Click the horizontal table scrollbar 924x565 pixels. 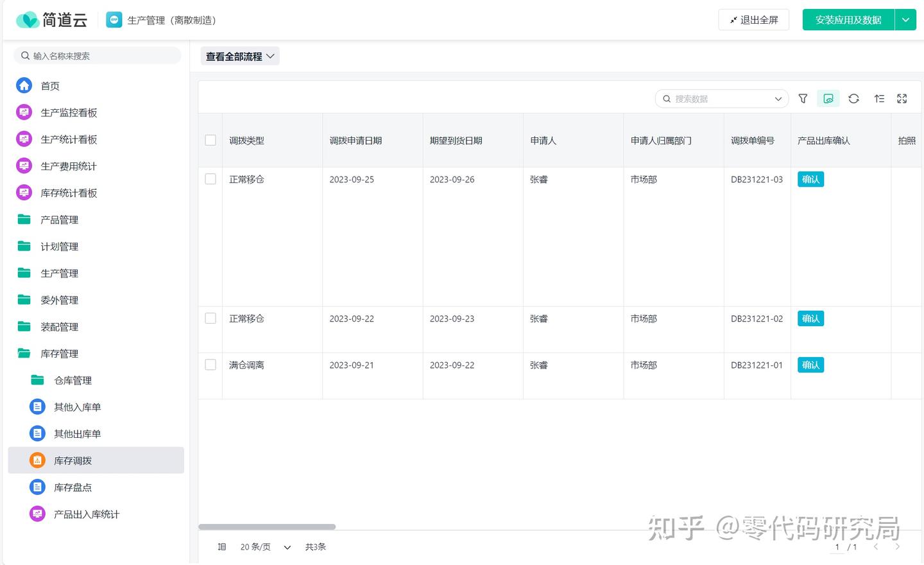tap(267, 526)
